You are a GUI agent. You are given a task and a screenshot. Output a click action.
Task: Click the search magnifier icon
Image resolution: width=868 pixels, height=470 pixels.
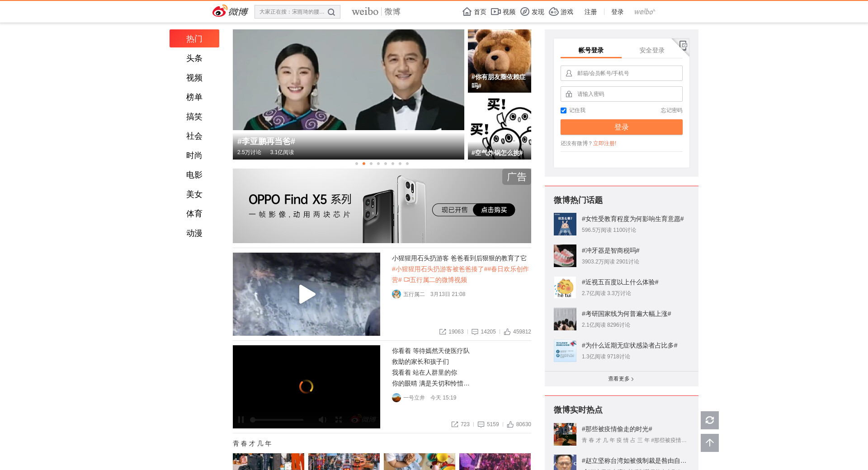click(x=331, y=12)
